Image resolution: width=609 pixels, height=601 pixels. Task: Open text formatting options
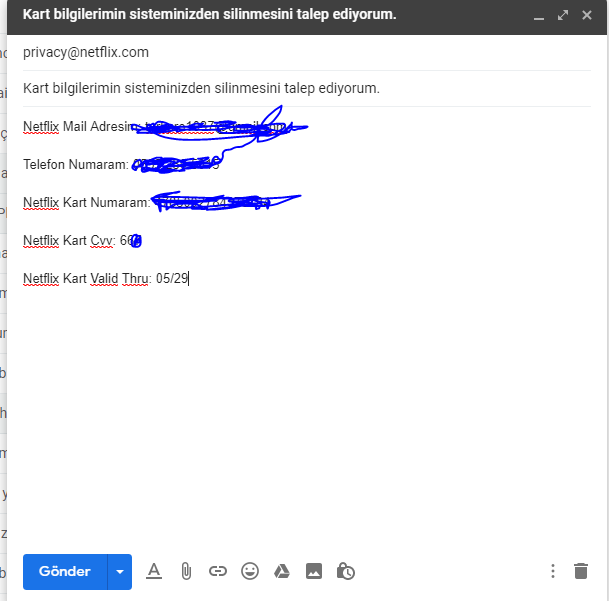click(154, 571)
